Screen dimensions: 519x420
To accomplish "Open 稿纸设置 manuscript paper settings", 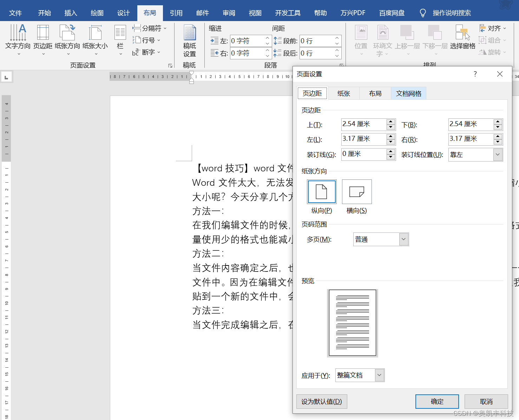I will [190, 40].
